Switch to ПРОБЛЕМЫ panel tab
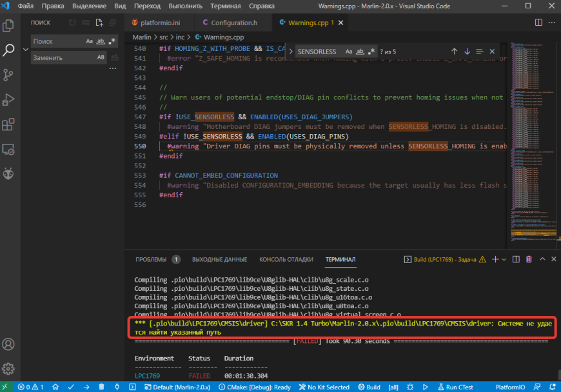Image resolution: width=561 pixels, height=392 pixels. pos(150,259)
